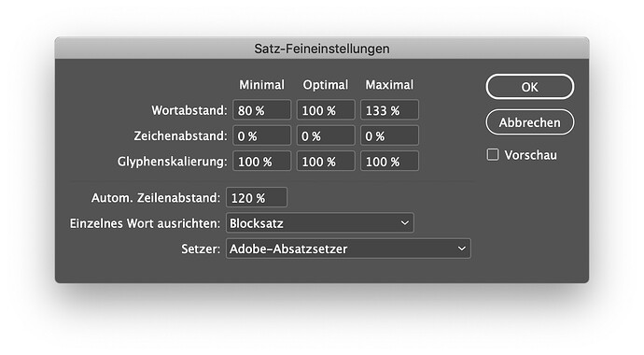Click the OK button

[x=530, y=87]
